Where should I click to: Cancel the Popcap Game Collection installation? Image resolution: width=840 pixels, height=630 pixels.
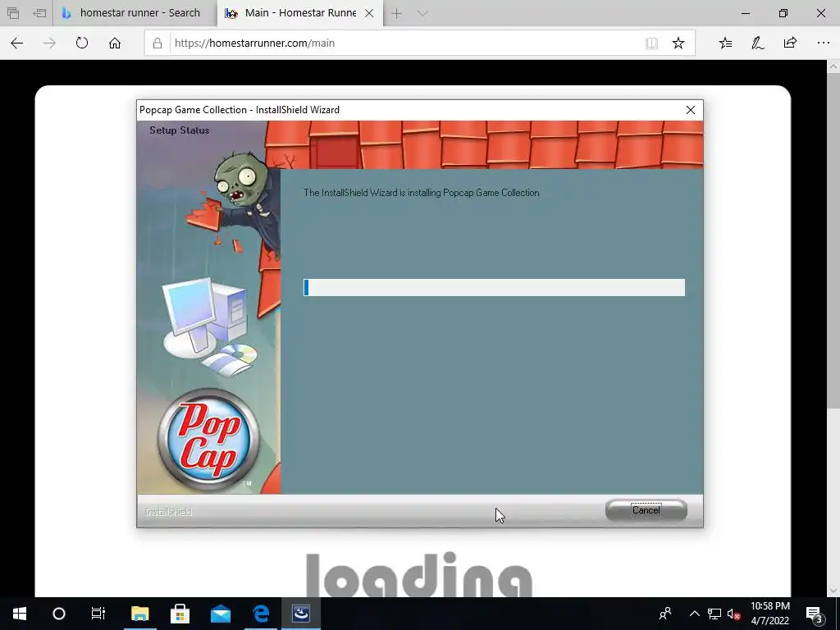tap(646, 510)
